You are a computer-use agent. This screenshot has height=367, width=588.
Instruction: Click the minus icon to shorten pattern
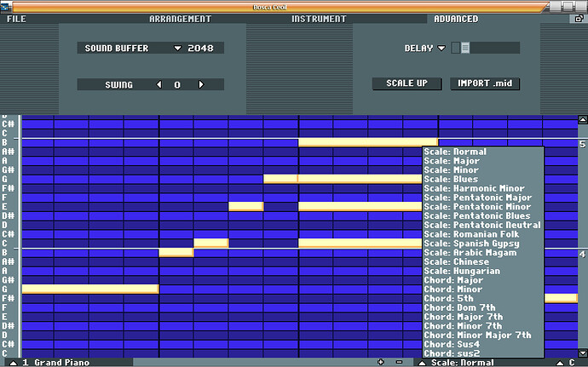pos(399,362)
